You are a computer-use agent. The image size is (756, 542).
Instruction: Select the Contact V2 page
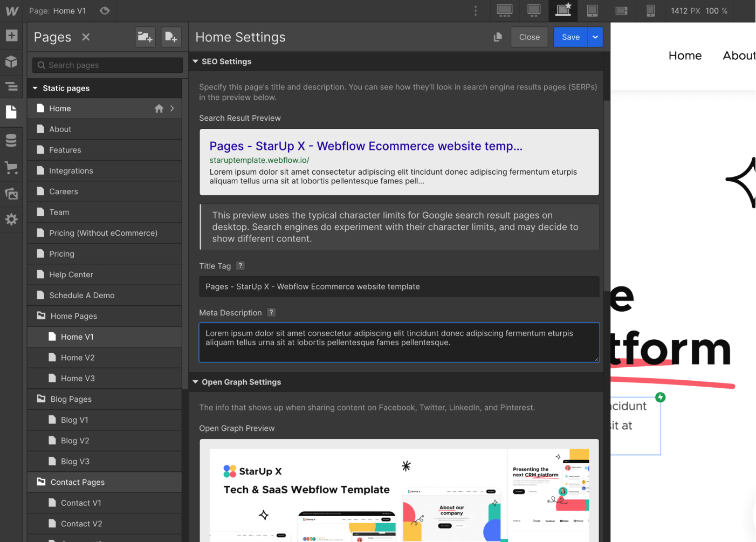(x=105, y=524)
